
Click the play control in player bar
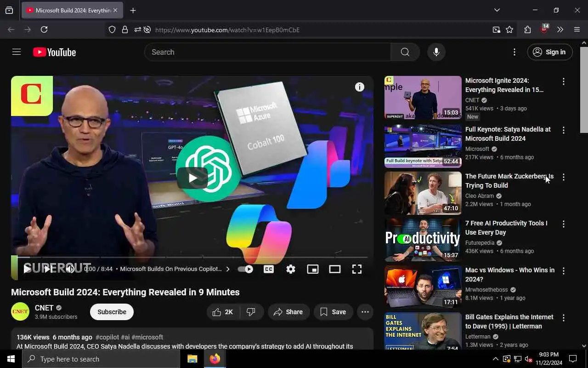27,269
